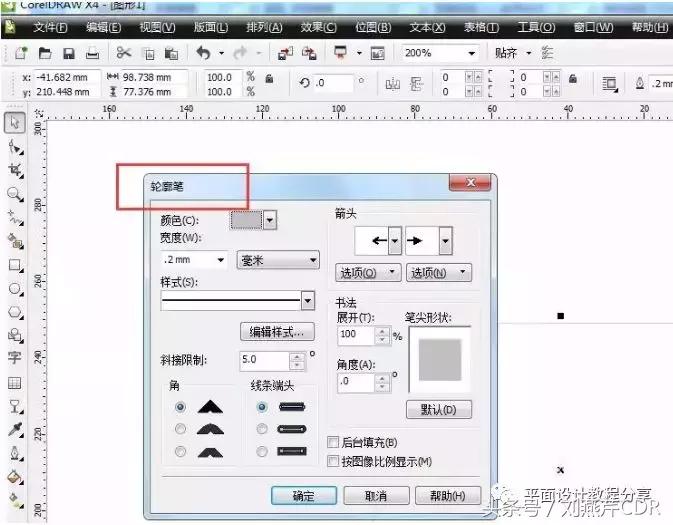The image size is (673, 525).
Task: Open the 位图(B) menu
Action: coord(373,27)
